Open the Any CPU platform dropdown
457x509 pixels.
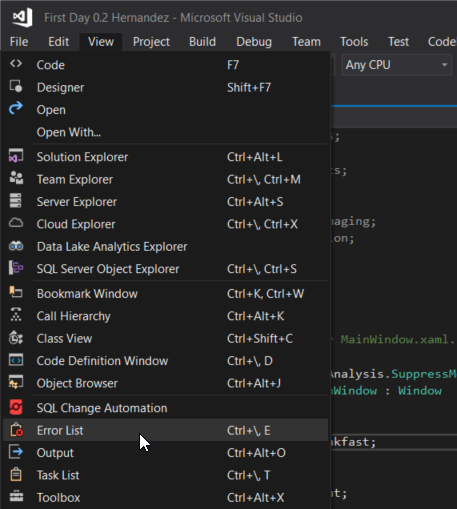point(397,65)
